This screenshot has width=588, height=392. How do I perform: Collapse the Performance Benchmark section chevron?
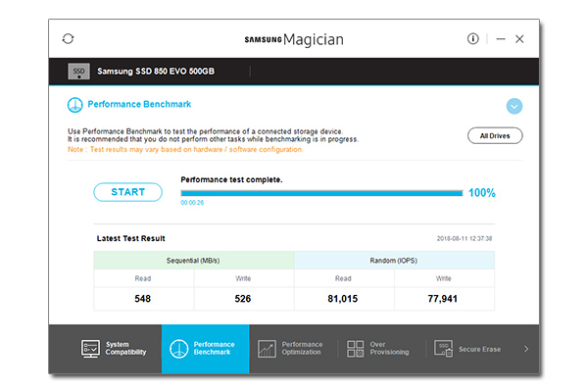click(514, 106)
